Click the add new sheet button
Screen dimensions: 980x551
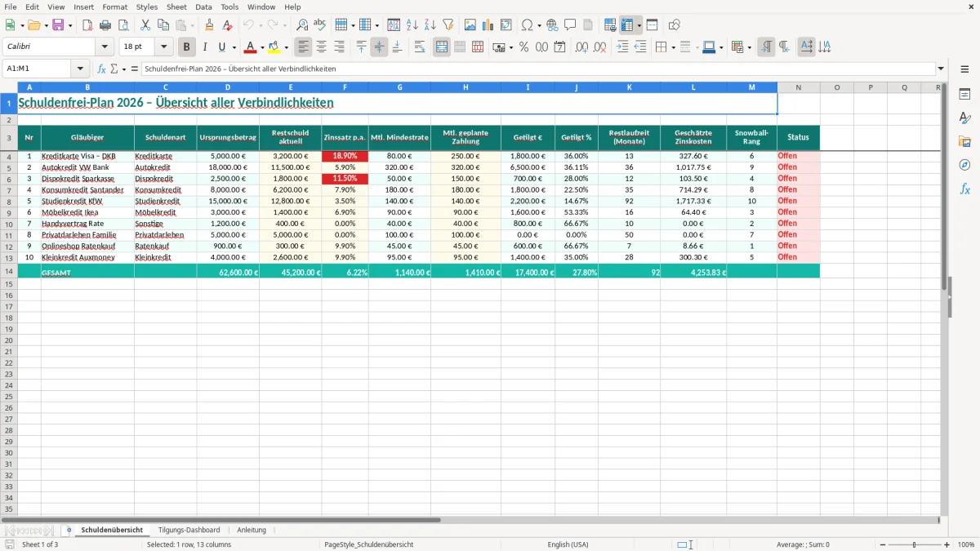(69, 530)
